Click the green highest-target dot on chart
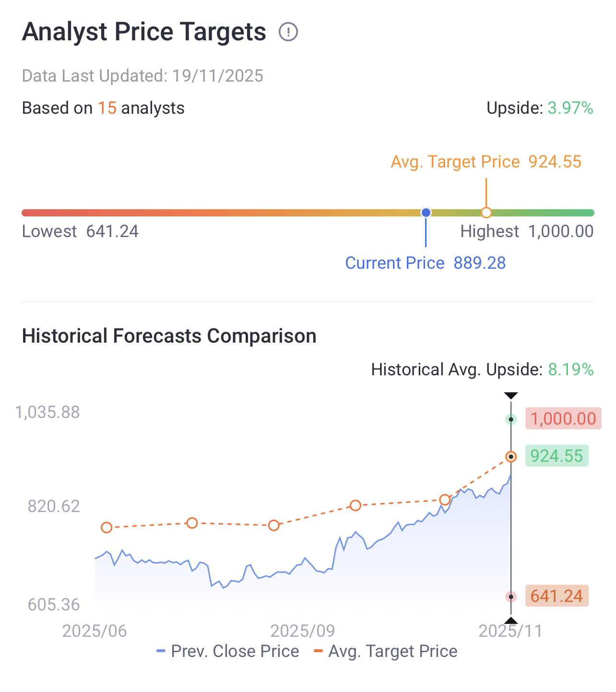This screenshot has width=616, height=692. [x=511, y=419]
